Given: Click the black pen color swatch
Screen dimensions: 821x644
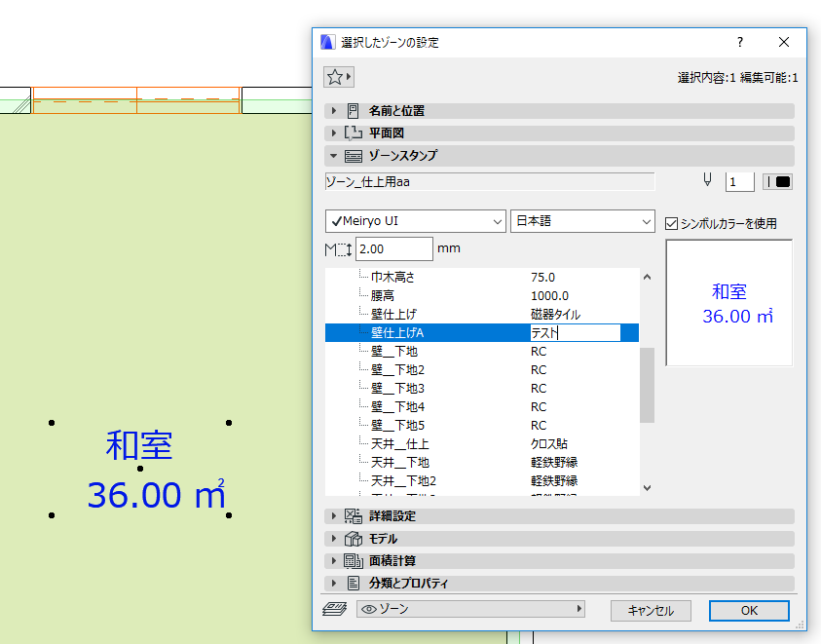Looking at the screenshot, I should (777, 181).
